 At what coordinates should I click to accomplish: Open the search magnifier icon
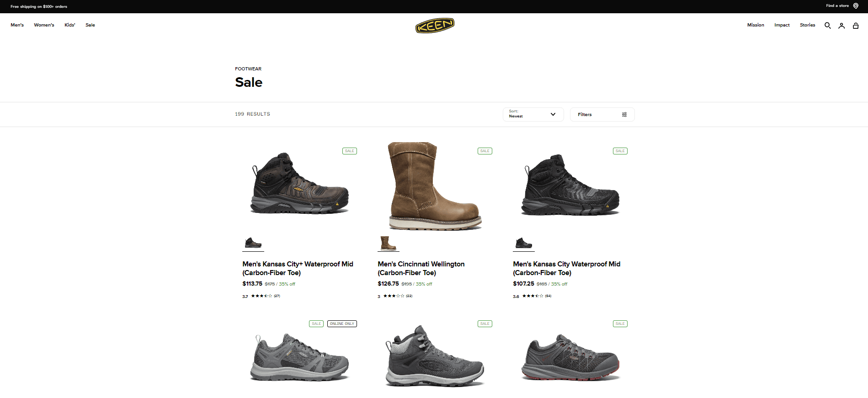point(827,26)
